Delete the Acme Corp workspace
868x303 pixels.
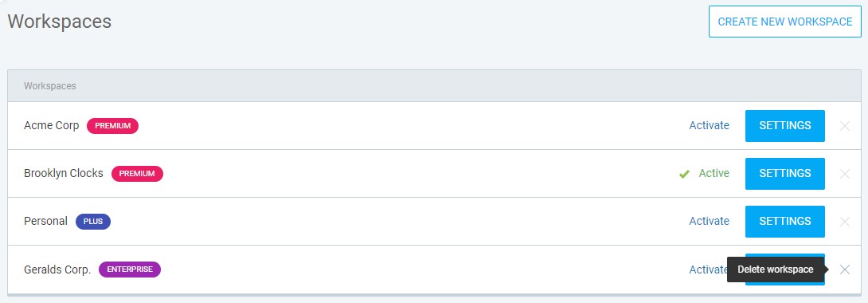844,126
